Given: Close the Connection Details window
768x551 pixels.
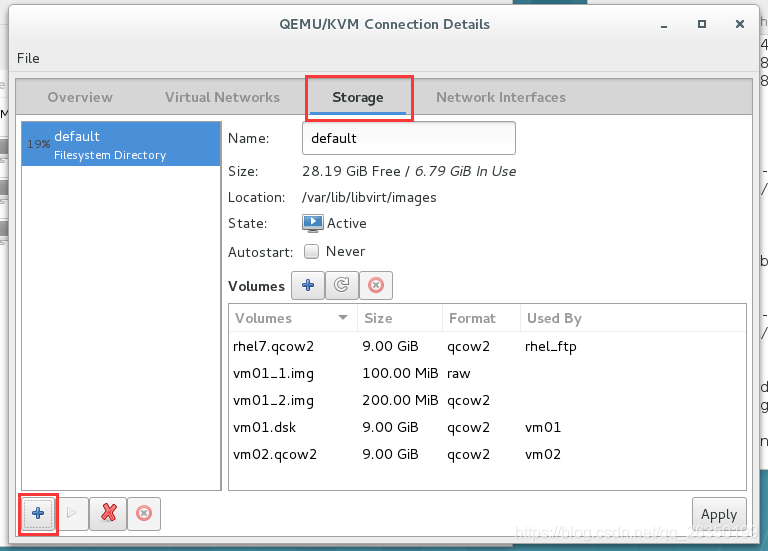Looking at the screenshot, I should (740, 24).
